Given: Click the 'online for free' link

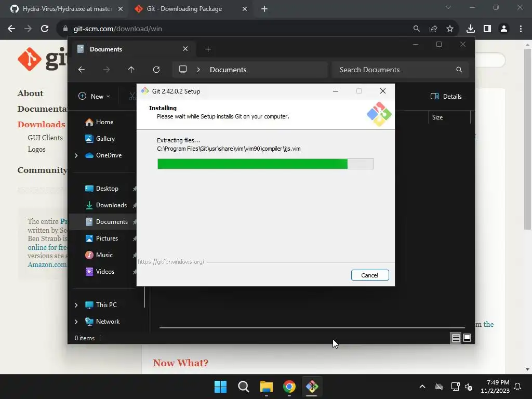Looking at the screenshot, I should [47, 247].
